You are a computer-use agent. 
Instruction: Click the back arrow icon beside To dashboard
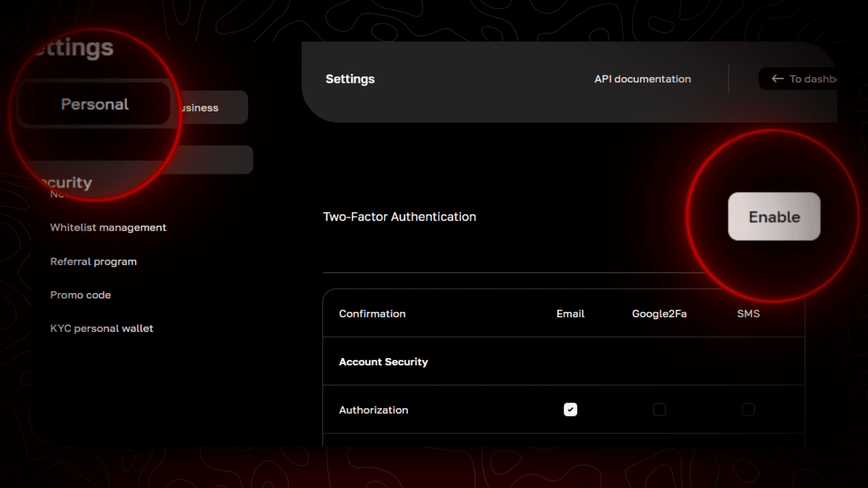pos(777,79)
